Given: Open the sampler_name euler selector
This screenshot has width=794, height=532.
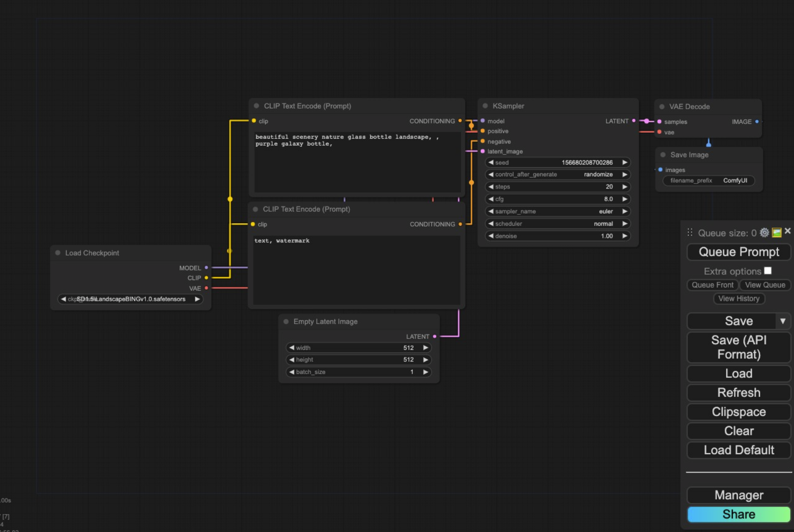Looking at the screenshot, I should pyautogui.click(x=558, y=211).
